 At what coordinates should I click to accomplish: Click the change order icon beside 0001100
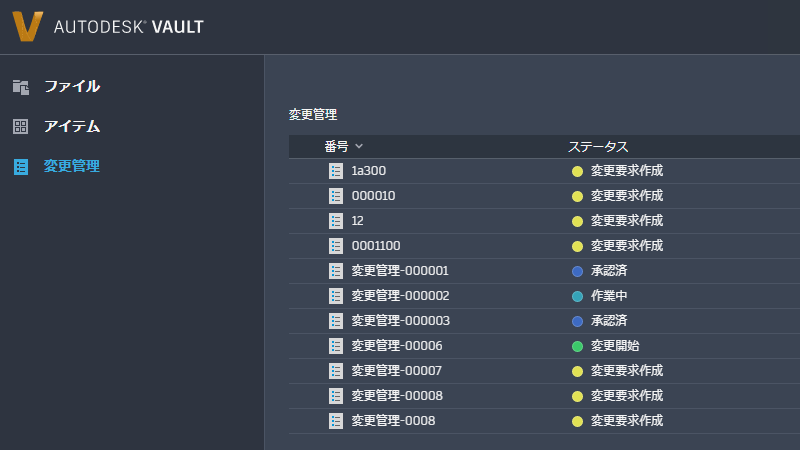pyautogui.click(x=336, y=246)
